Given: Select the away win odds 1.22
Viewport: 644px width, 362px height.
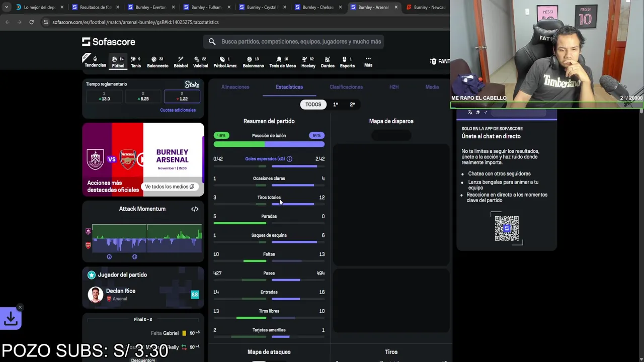Looking at the screenshot, I should [182, 97].
